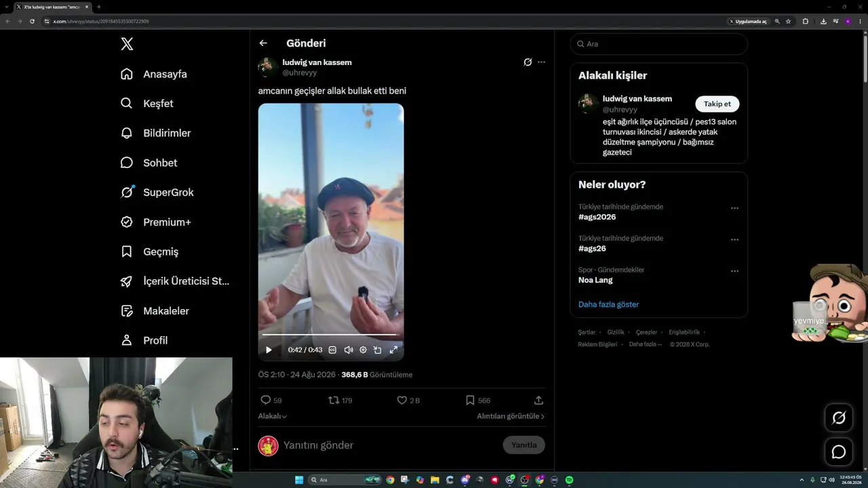Open the post author's profile avatar
The image size is (868, 488).
268,67
